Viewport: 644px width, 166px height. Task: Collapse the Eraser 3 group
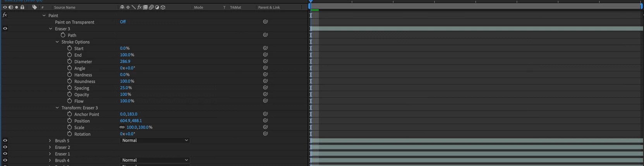[50, 29]
